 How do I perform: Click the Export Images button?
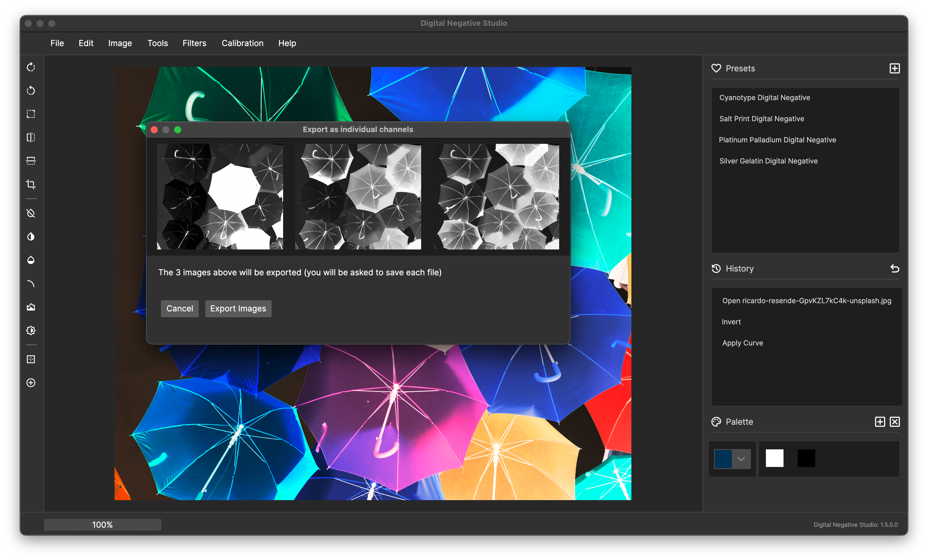pyautogui.click(x=238, y=308)
